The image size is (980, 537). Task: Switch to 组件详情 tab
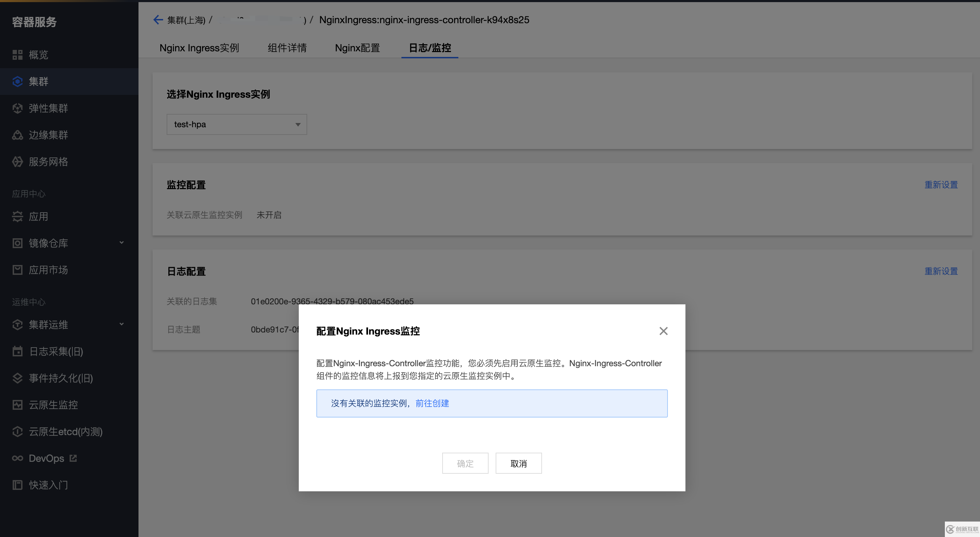(287, 48)
